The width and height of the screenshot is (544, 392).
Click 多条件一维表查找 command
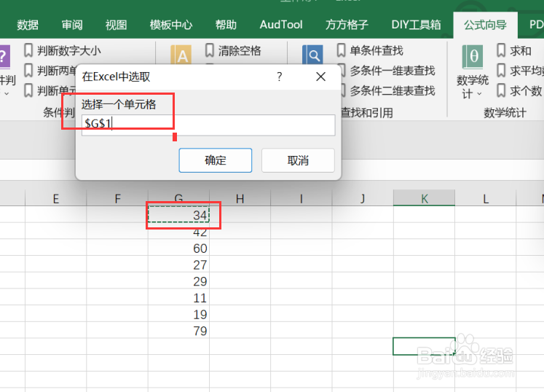pyautogui.click(x=393, y=71)
